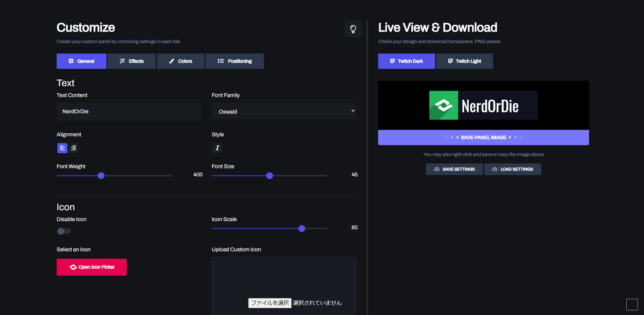Select the Twitch Light preview tab
This screenshot has height=315, width=644.
tap(465, 61)
